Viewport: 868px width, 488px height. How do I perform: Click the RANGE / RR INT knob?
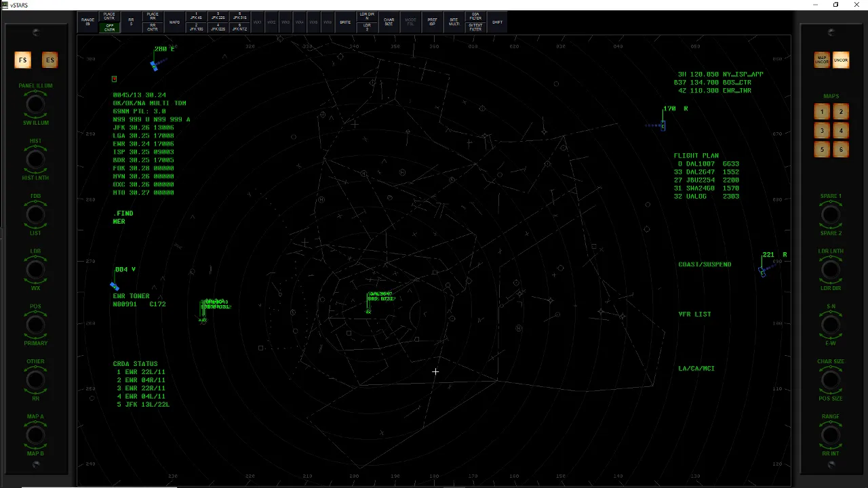coord(831,434)
